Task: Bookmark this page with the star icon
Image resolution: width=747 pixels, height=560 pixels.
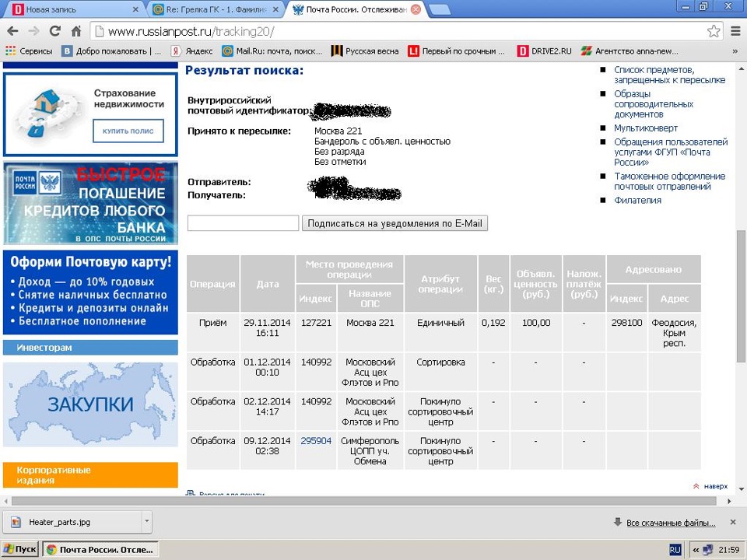Action: [714, 31]
